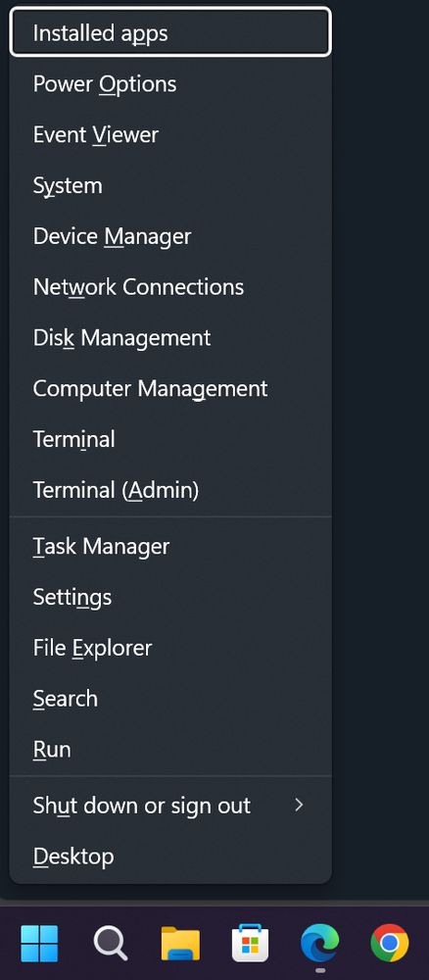
Task: Launch Microsoft Edge from the taskbar
Action: coord(320,943)
